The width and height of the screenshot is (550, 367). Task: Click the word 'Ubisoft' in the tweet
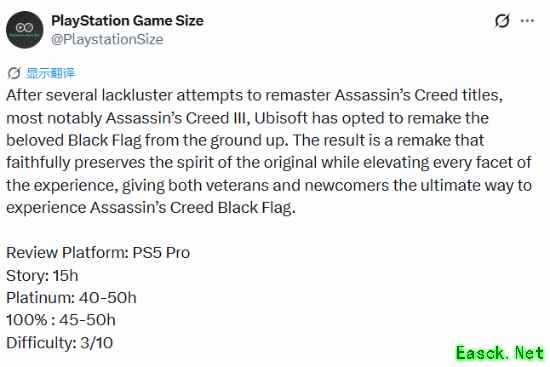tap(281, 118)
